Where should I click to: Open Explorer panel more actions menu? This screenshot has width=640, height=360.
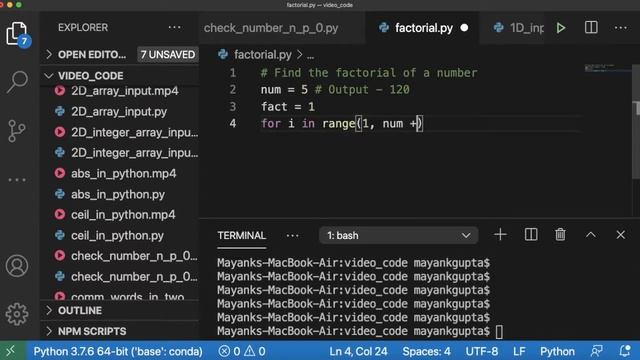[x=175, y=27]
